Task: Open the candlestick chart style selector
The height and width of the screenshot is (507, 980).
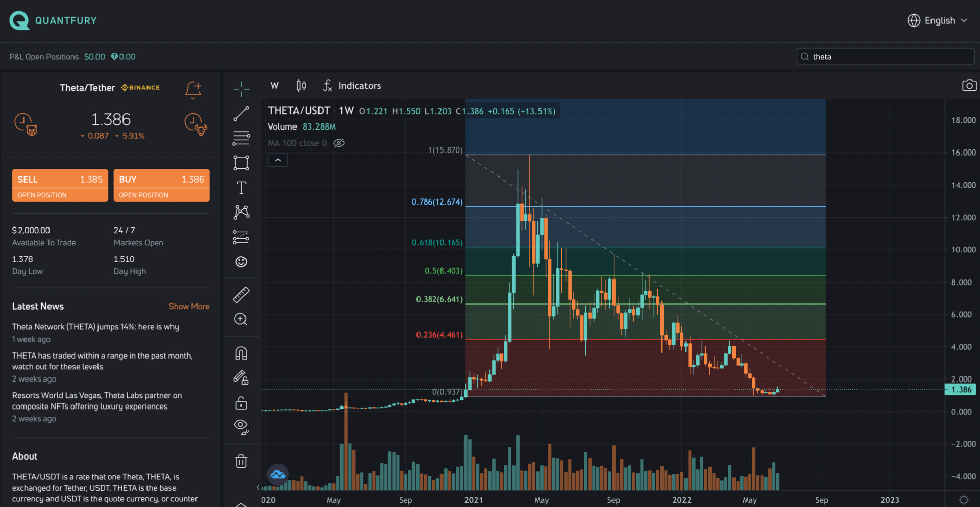Action: point(301,85)
